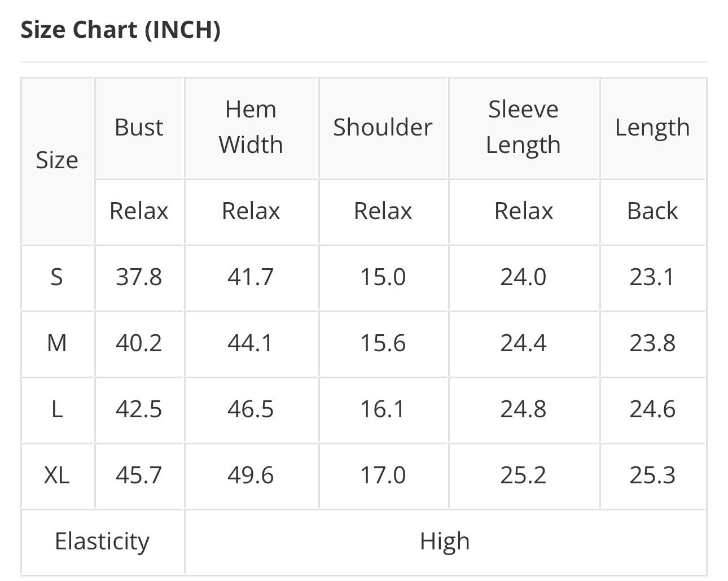The image size is (728, 581).
Task: Select the Shoulder column header
Action: click(383, 128)
